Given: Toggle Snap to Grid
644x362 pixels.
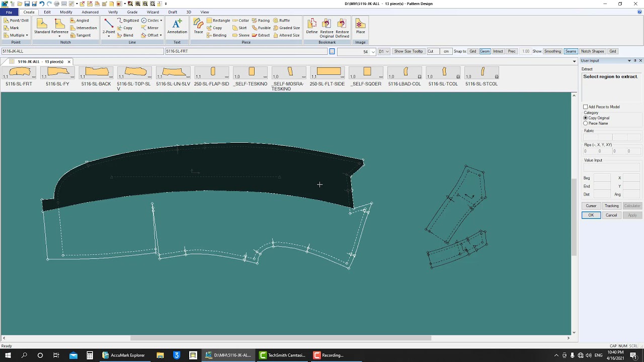Looking at the screenshot, I should coord(473,51).
